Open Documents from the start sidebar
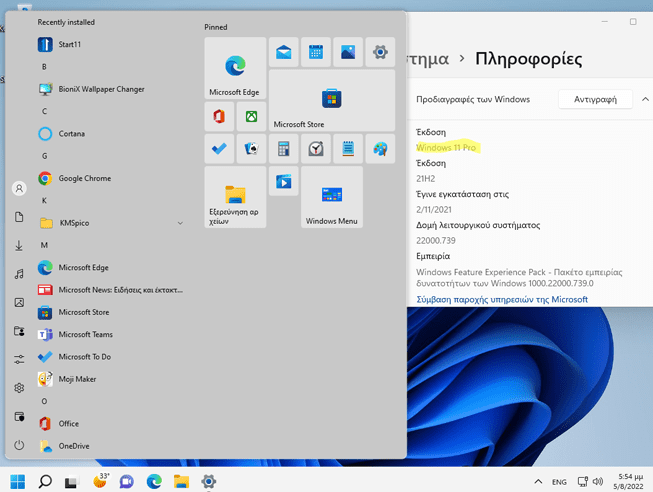 pyautogui.click(x=19, y=217)
